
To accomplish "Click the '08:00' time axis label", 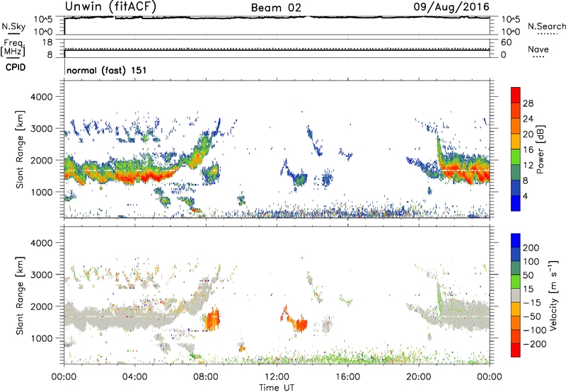I will click(206, 377).
